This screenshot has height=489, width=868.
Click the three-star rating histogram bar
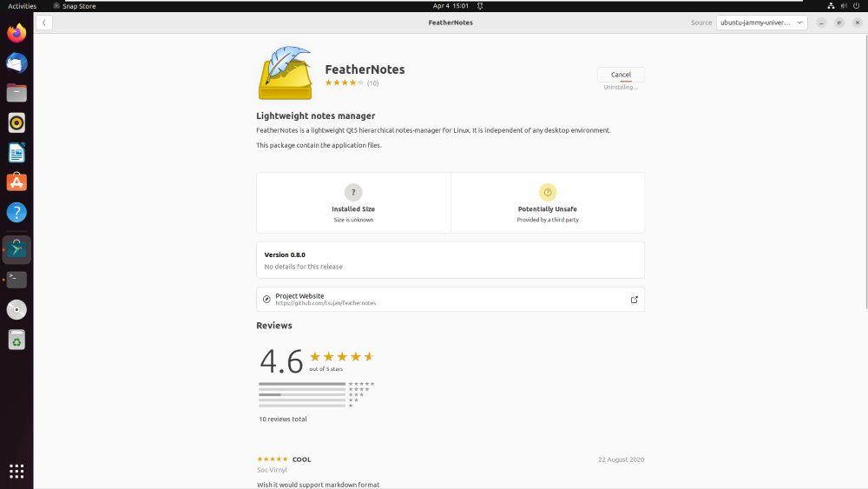[302, 395]
